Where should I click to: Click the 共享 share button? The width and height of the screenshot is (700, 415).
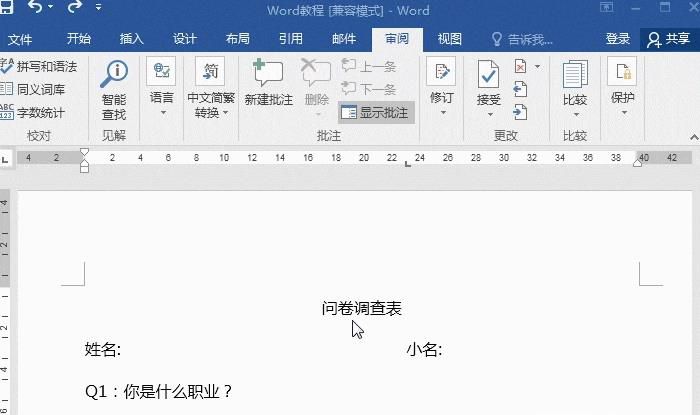pyautogui.click(x=669, y=39)
